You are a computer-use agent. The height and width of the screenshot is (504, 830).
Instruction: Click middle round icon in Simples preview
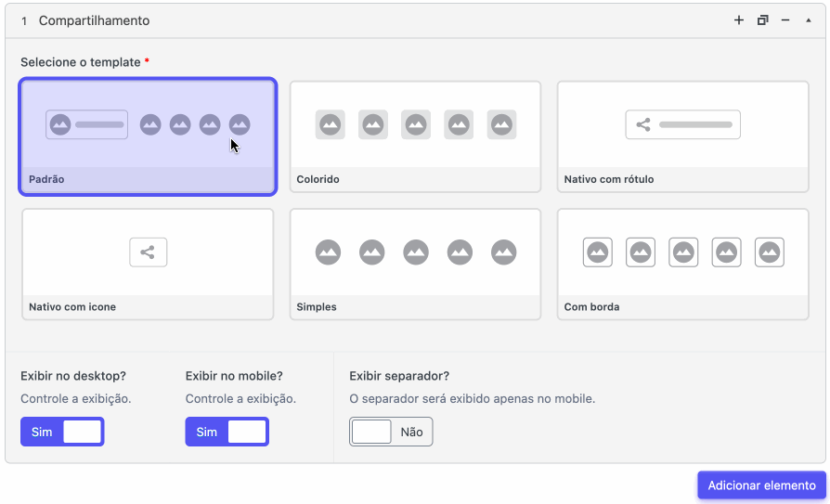(416, 252)
